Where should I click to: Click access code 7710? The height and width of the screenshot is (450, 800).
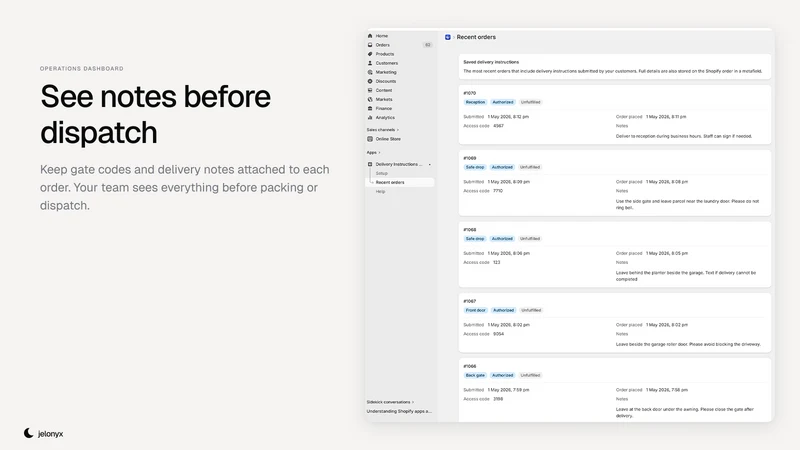coord(498,191)
